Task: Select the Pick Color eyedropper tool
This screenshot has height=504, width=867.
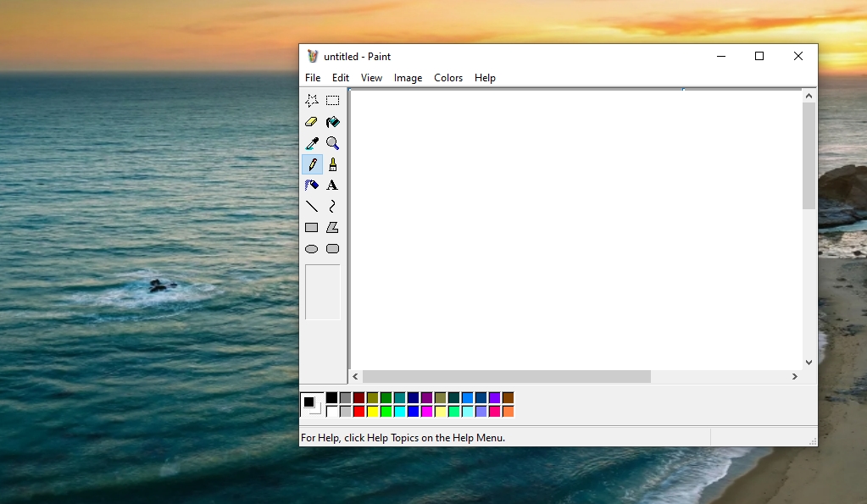Action: [x=312, y=143]
